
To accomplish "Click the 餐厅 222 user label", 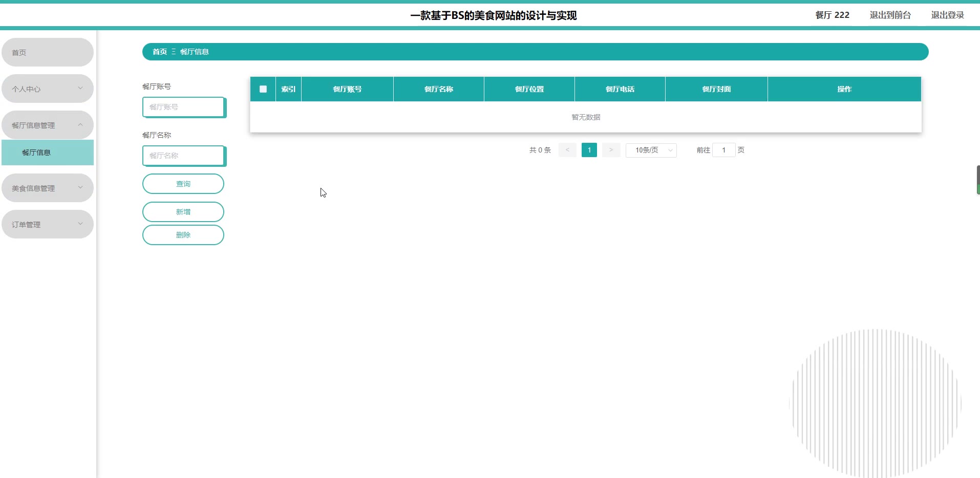I will (832, 15).
